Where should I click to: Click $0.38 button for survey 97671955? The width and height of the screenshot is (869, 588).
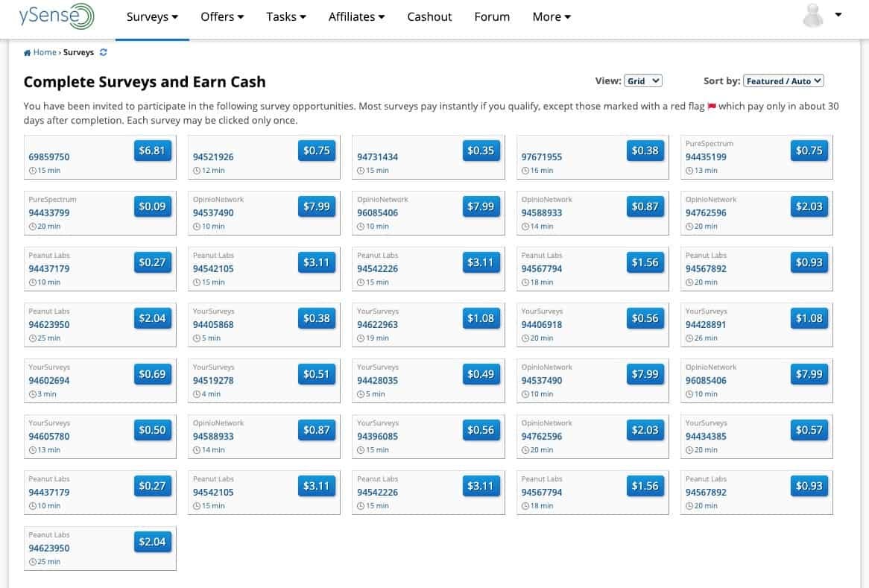645,151
